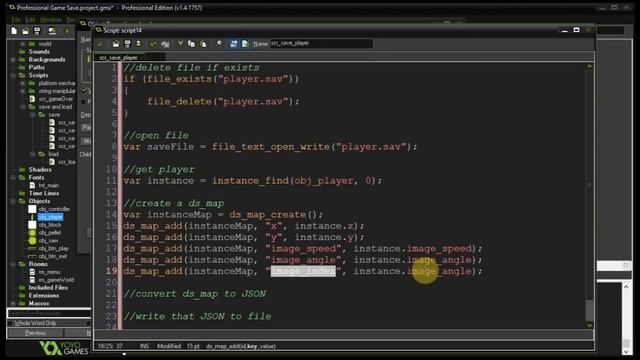The width and height of the screenshot is (640, 360).
Task: Toggle Whole Word Only checkbox
Action: tap(11, 323)
